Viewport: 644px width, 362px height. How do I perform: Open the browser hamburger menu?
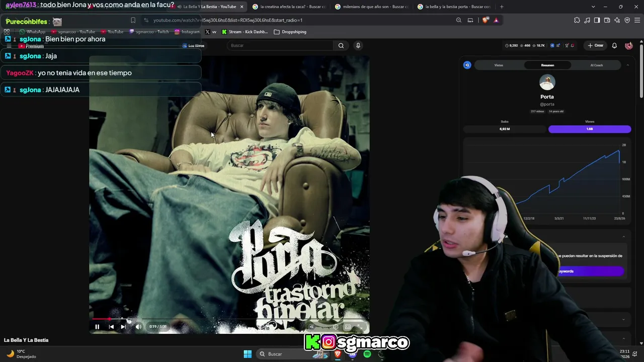[637, 20]
